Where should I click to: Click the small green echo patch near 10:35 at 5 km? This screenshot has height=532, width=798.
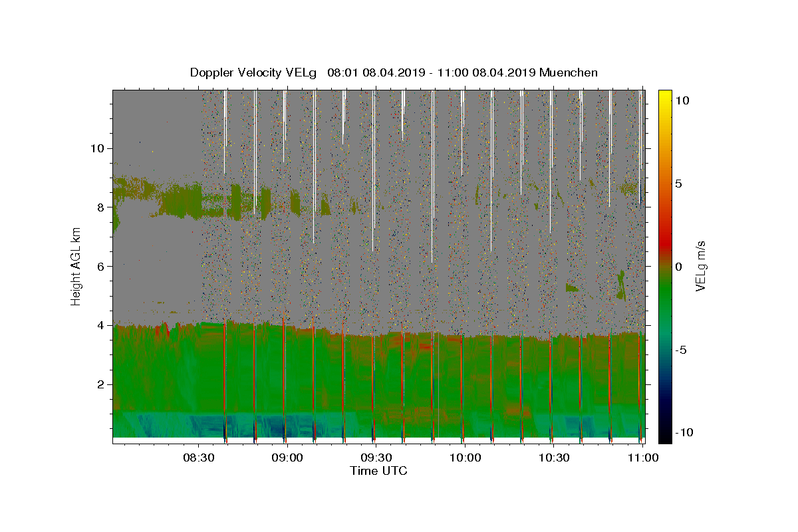(x=572, y=288)
